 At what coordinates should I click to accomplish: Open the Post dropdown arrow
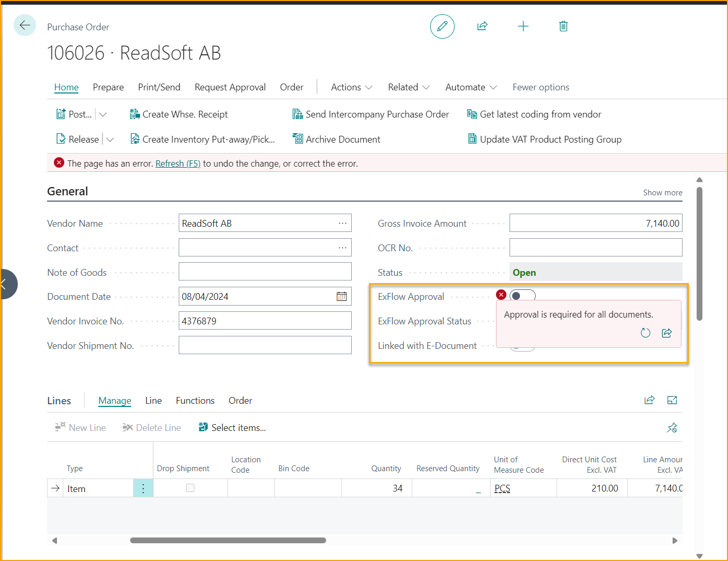[103, 114]
